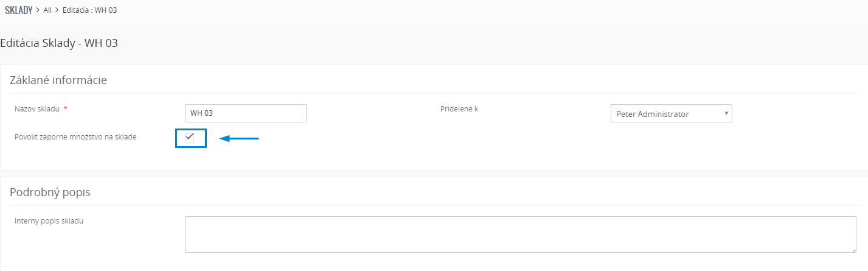This screenshot has width=868, height=271.
Task: Click the Editacia : WH 03 breadcrumb
Action: tap(89, 11)
